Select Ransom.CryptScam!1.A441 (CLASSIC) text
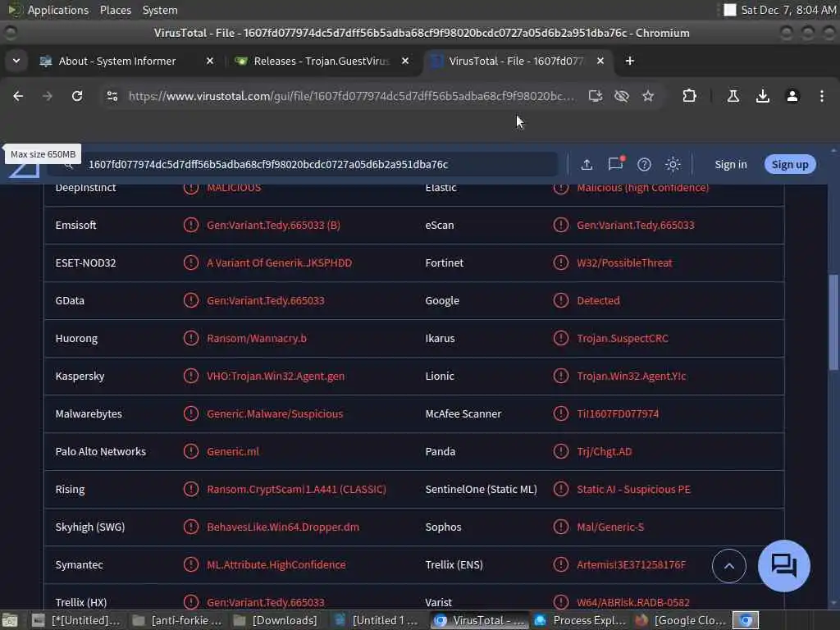Viewport: 840px width, 630px height. (296, 489)
